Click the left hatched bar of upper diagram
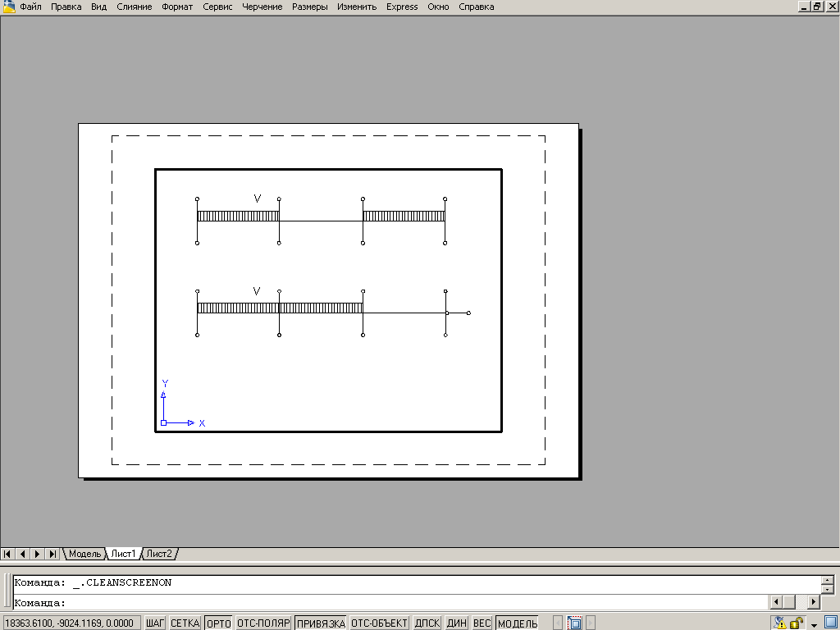The height and width of the screenshot is (630, 840). [238, 216]
